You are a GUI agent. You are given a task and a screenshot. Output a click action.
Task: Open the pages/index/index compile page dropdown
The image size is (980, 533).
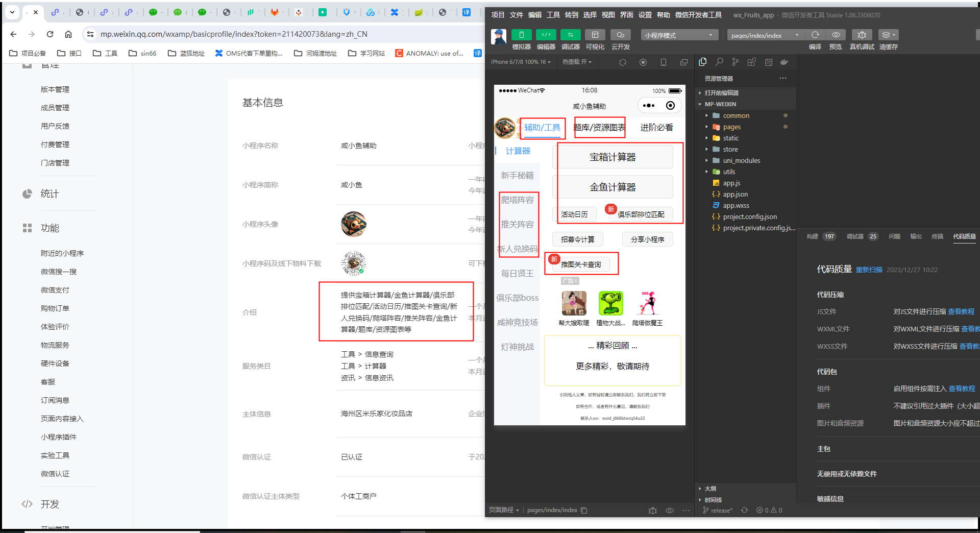(x=766, y=35)
